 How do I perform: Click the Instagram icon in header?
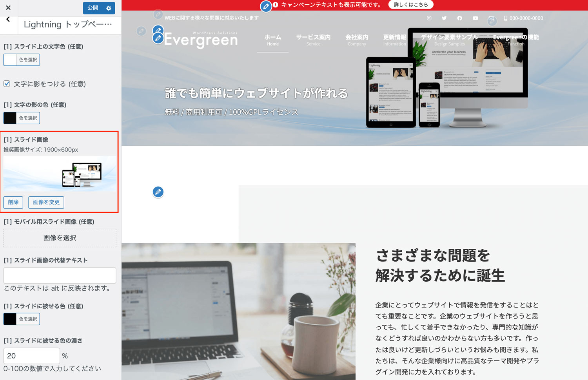[429, 18]
